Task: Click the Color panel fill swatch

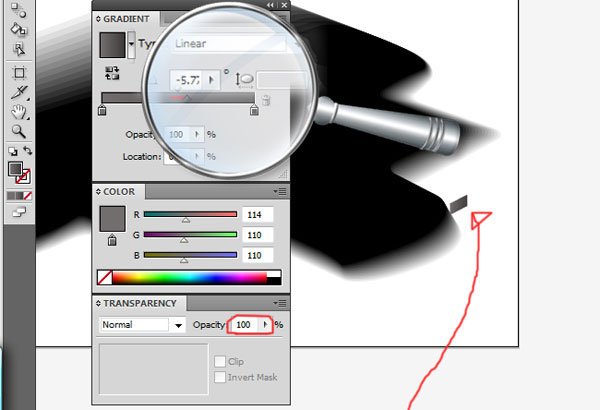Action: click(x=112, y=219)
